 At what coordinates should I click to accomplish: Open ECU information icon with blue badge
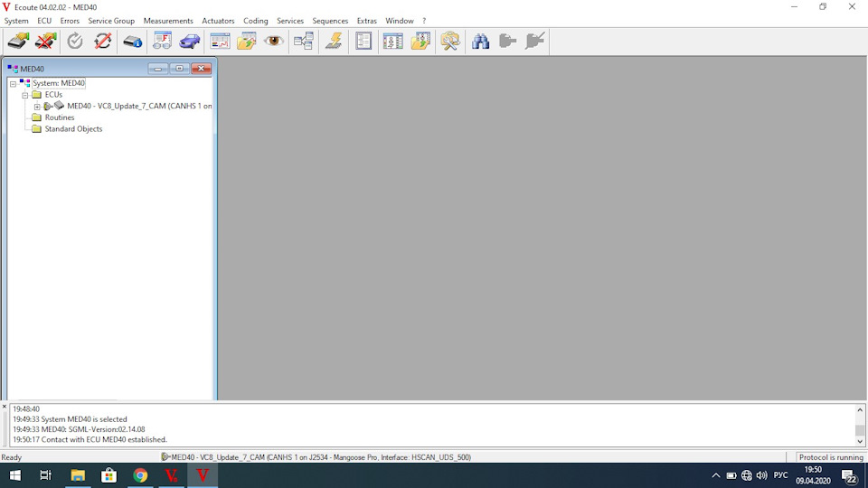132,41
